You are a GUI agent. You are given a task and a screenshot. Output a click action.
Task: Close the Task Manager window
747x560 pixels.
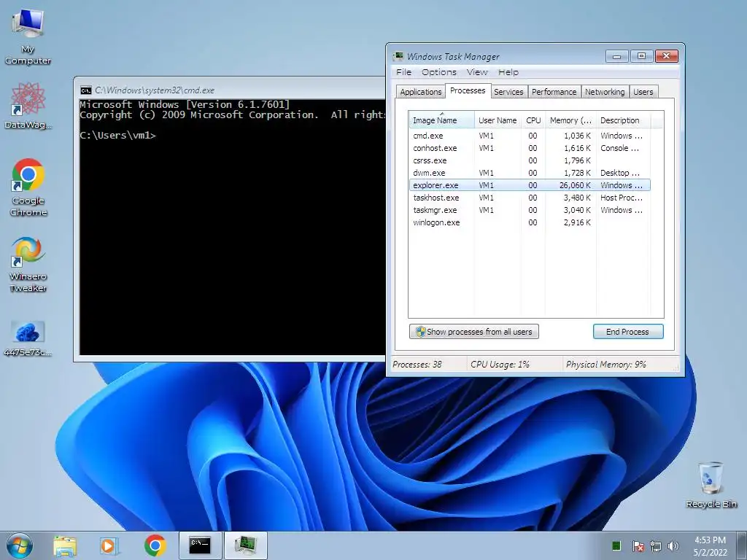tap(667, 56)
